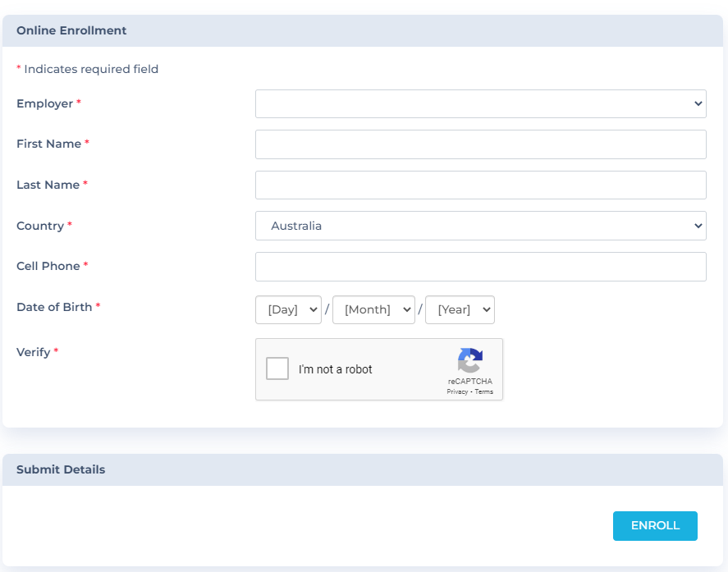Click the Submit Details section header

(363, 469)
